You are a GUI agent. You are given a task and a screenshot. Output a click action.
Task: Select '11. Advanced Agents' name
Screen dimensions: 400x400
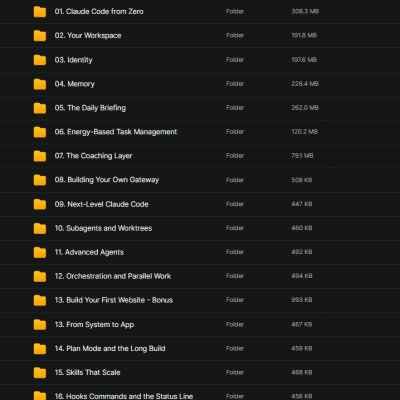point(89,252)
